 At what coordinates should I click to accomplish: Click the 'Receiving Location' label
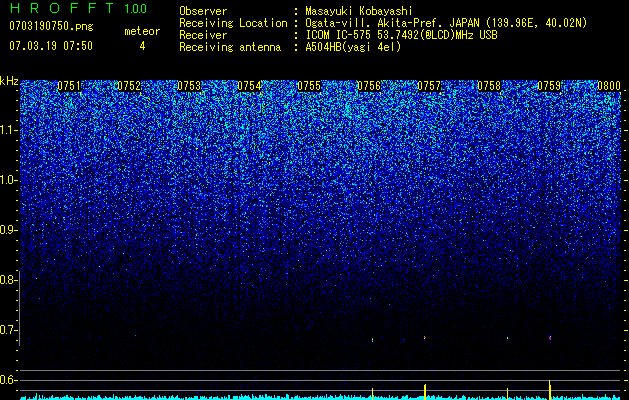pyautogui.click(x=233, y=23)
